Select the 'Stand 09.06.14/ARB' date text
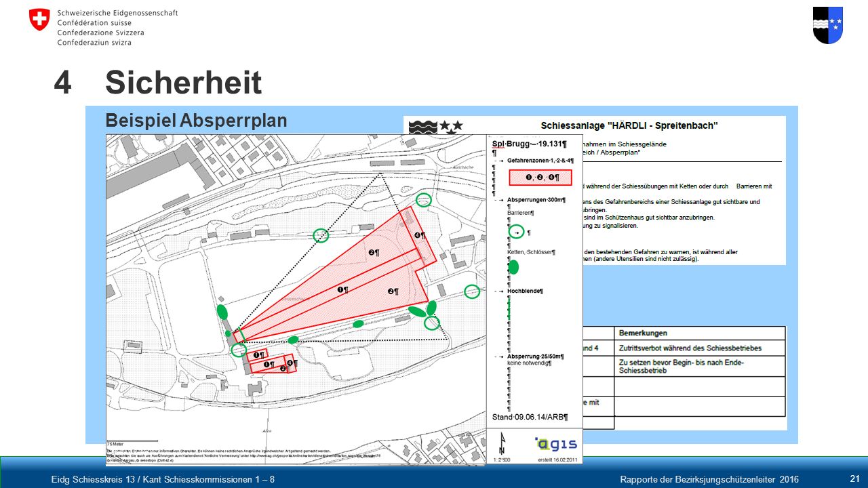The width and height of the screenshot is (868, 488). click(529, 417)
